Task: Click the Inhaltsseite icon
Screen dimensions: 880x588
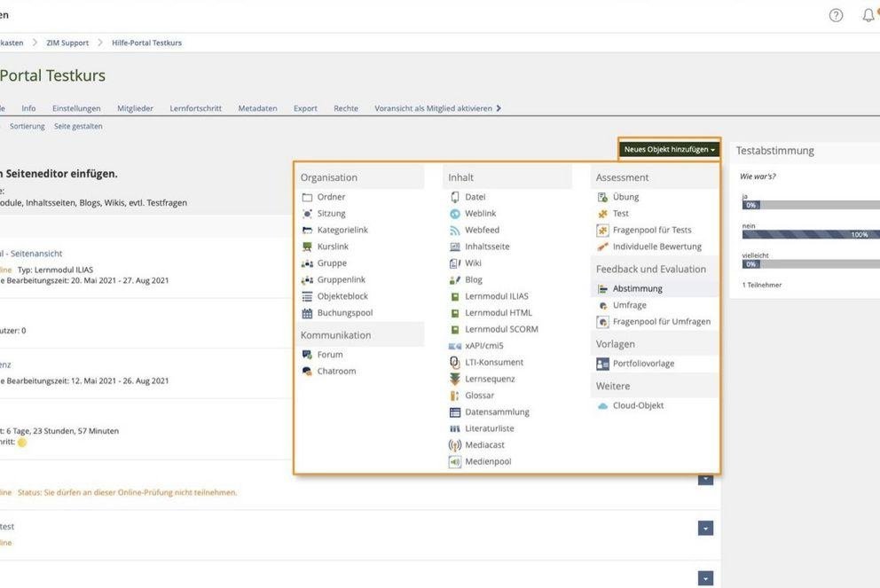Action: (454, 247)
